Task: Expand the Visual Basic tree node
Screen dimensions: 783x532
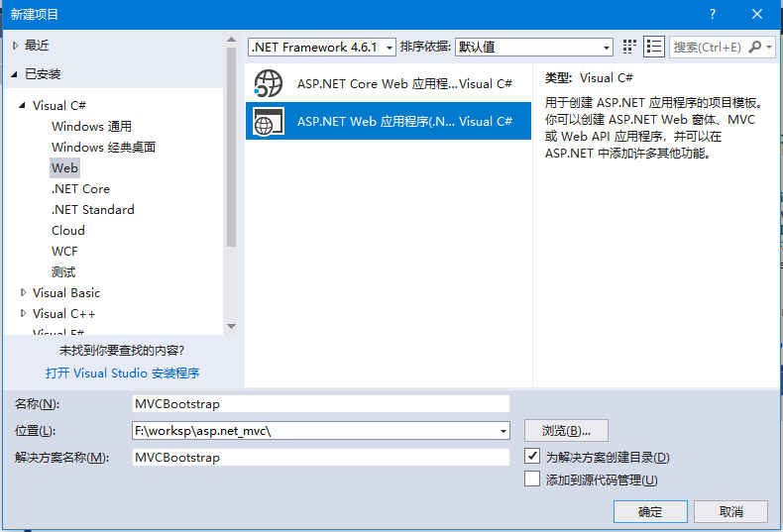Action: tap(23, 293)
